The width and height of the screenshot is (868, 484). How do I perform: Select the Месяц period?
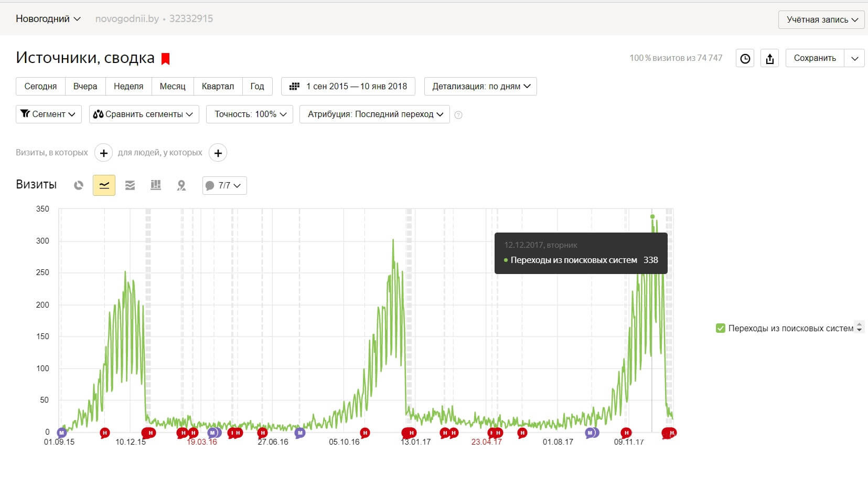point(173,86)
